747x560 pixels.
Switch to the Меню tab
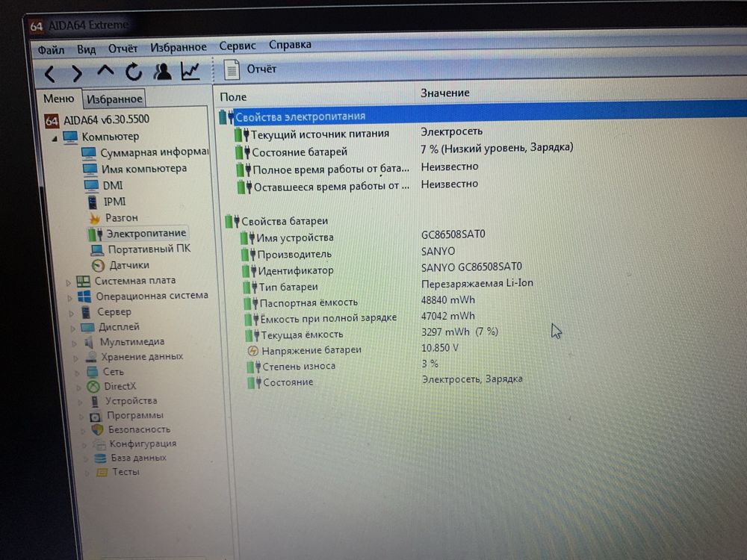tap(58, 99)
